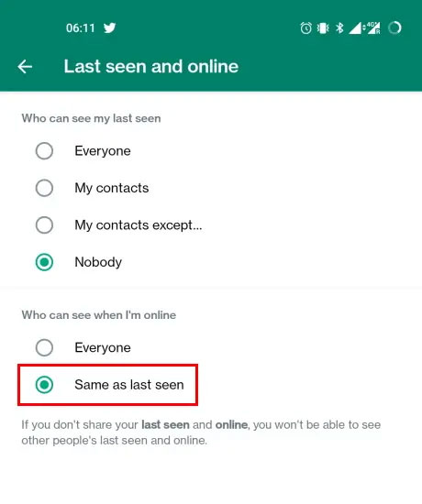Tap the My contacts except... label
422x504 pixels.
tap(139, 225)
